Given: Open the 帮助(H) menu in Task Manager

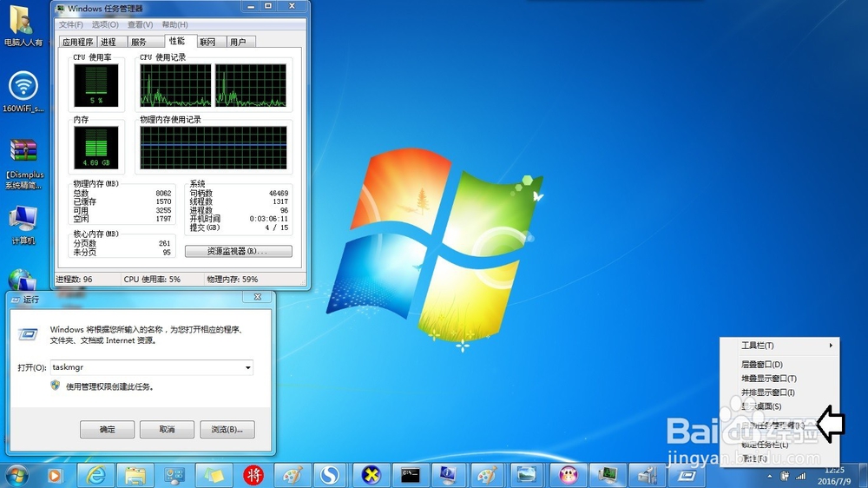Looking at the screenshot, I should pos(175,24).
